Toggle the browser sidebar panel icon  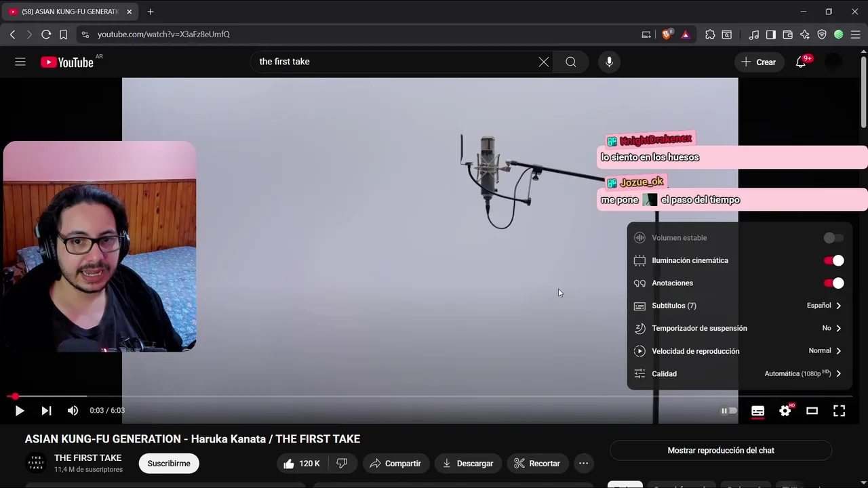(x=771, y=34)
